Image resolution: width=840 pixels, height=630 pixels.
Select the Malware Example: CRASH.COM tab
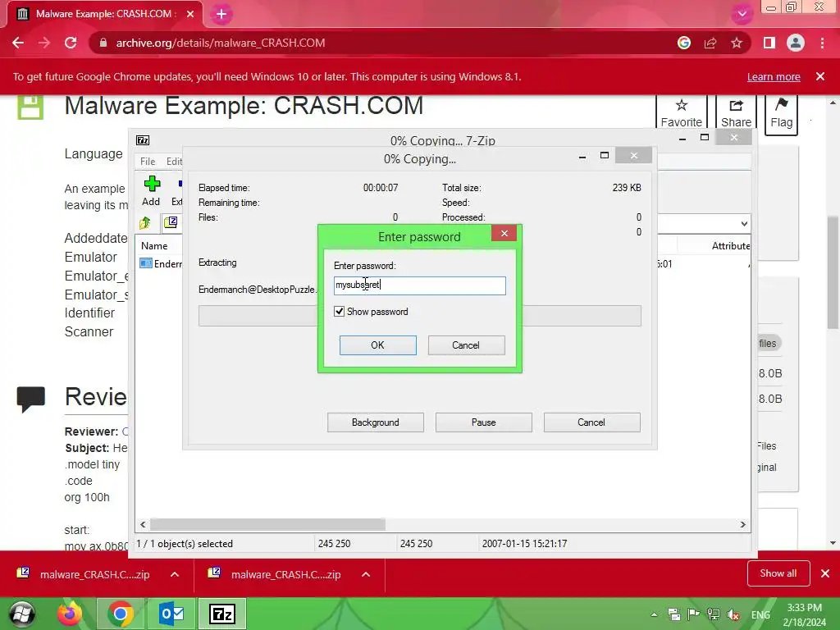point(104,14)
